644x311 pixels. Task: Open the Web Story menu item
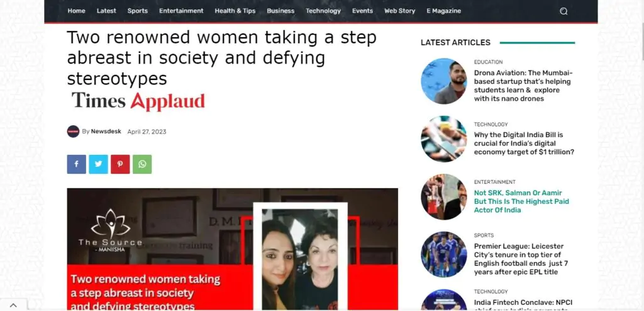[399, 11]
